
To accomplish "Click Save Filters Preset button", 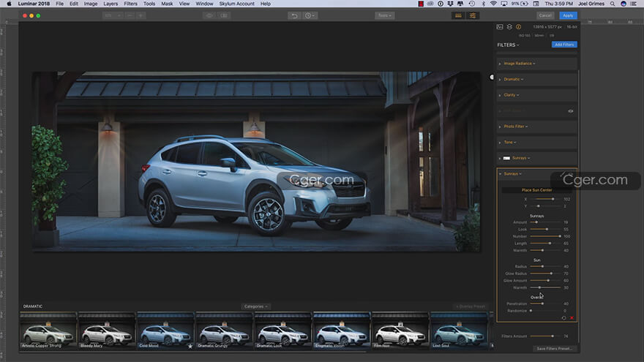I will 554,348.
